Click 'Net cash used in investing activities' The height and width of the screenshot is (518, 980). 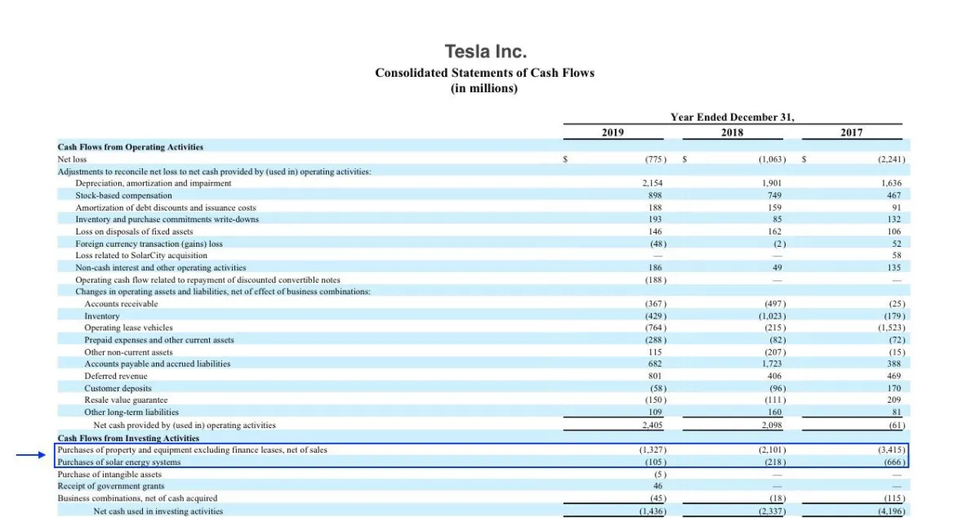click(x=158, y=511)
